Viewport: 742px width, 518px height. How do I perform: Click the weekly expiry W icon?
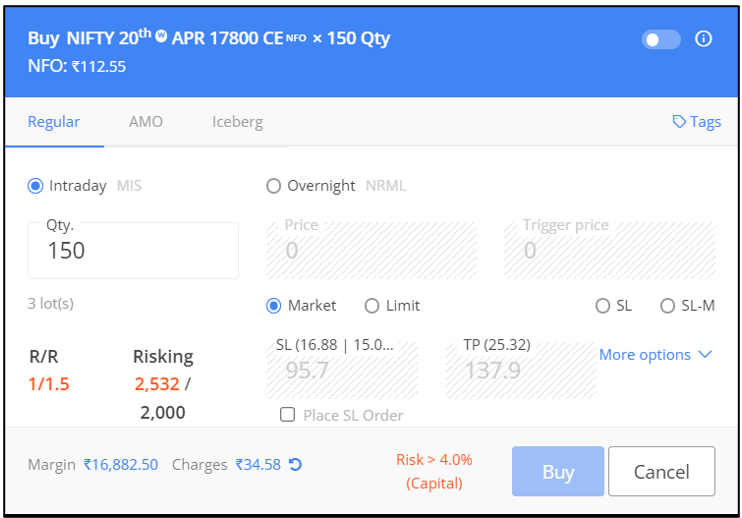click(161, 37)
